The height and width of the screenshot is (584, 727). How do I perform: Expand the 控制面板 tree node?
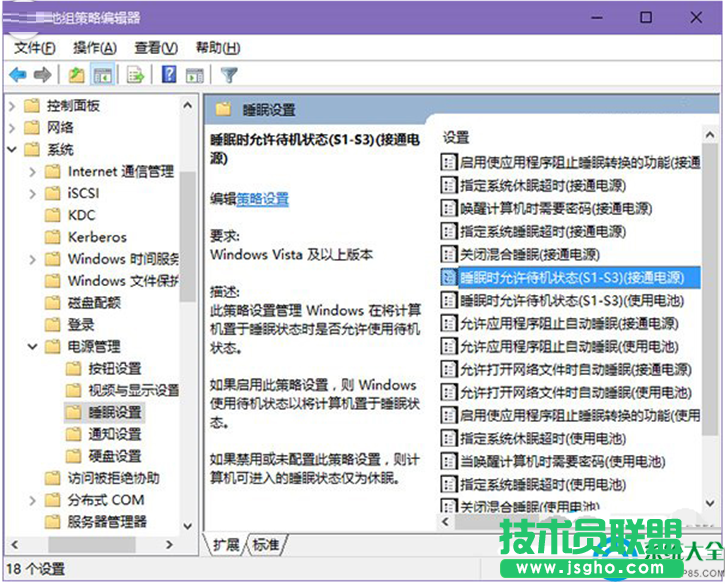point(11,106)
